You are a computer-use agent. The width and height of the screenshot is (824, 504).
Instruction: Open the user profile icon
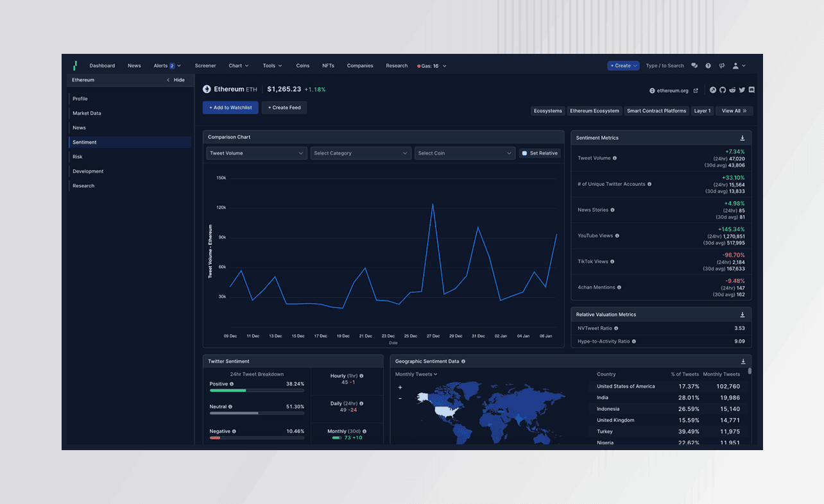[x=735, y=65]
